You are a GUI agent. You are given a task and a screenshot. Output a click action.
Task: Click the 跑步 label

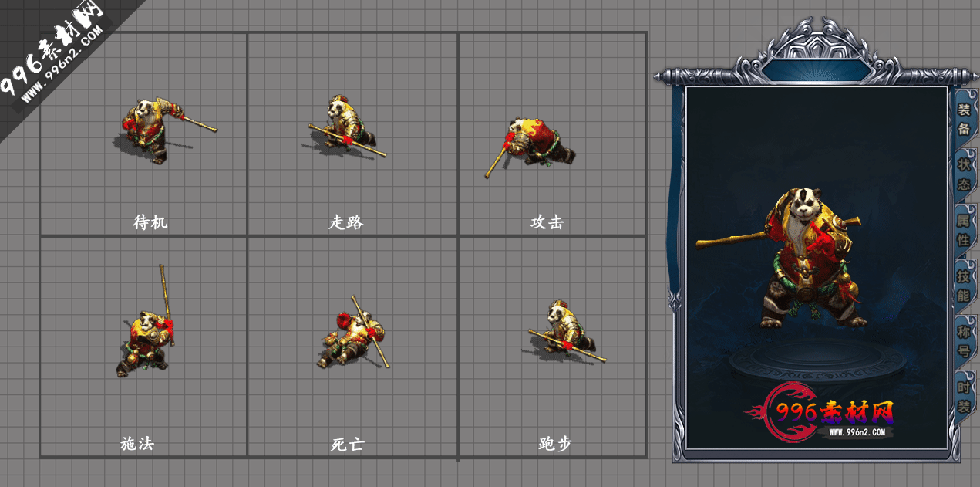pyautogui.click(x=555, y=444)
